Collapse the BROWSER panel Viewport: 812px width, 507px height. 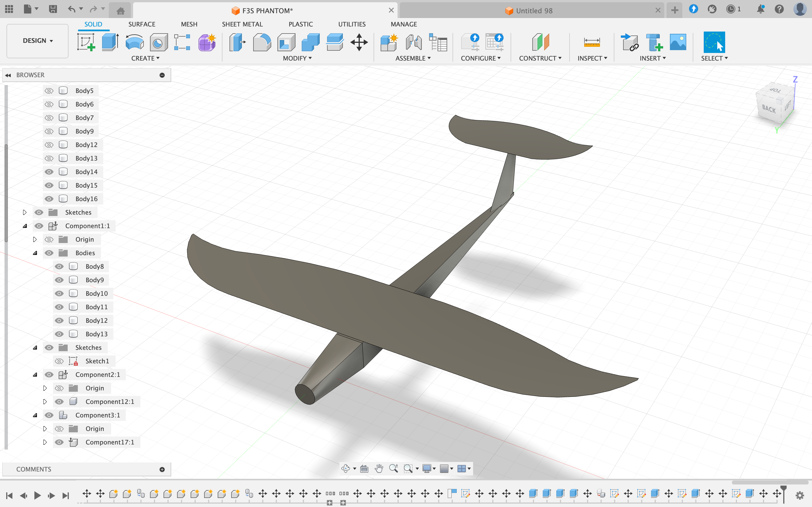point(8,75)
